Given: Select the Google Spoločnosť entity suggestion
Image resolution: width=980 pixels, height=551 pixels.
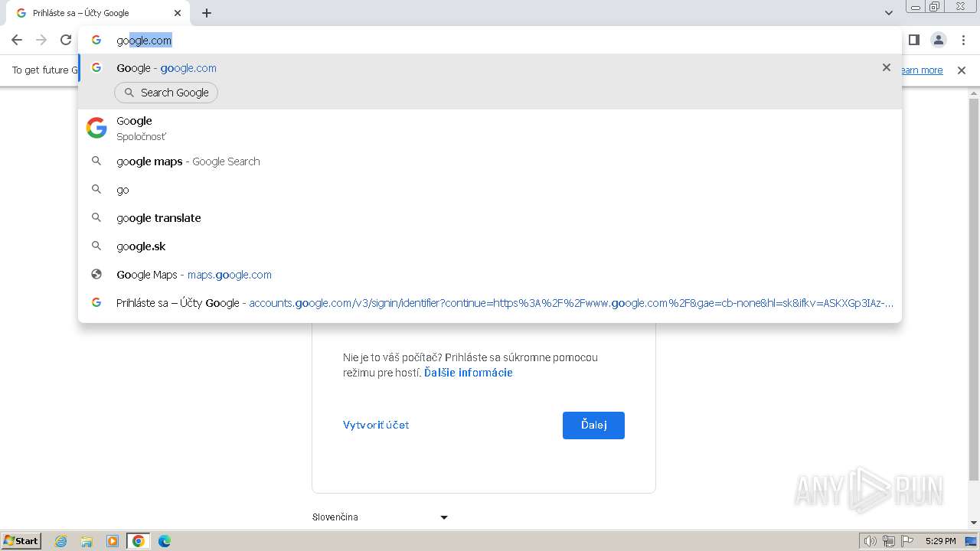Looking at the screenshot, I should click(490, 128).
